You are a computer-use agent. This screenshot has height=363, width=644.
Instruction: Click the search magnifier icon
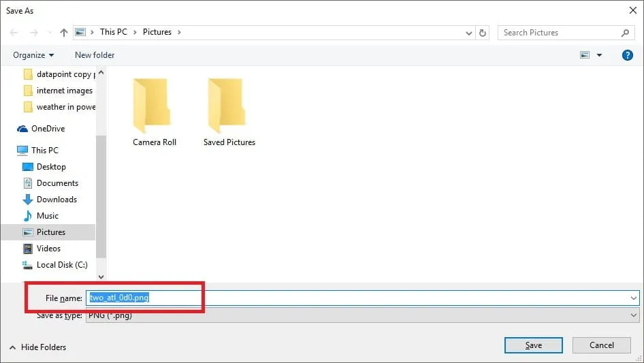point(625,33)
